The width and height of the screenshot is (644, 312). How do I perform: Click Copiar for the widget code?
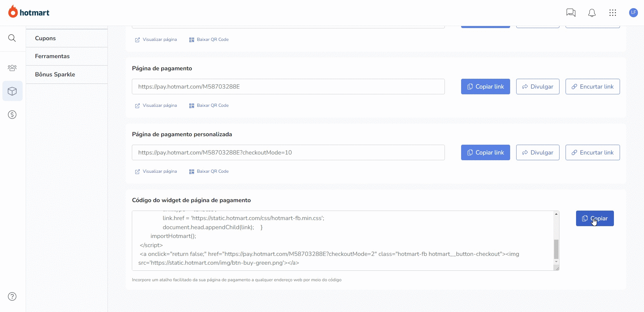(595, 218)
